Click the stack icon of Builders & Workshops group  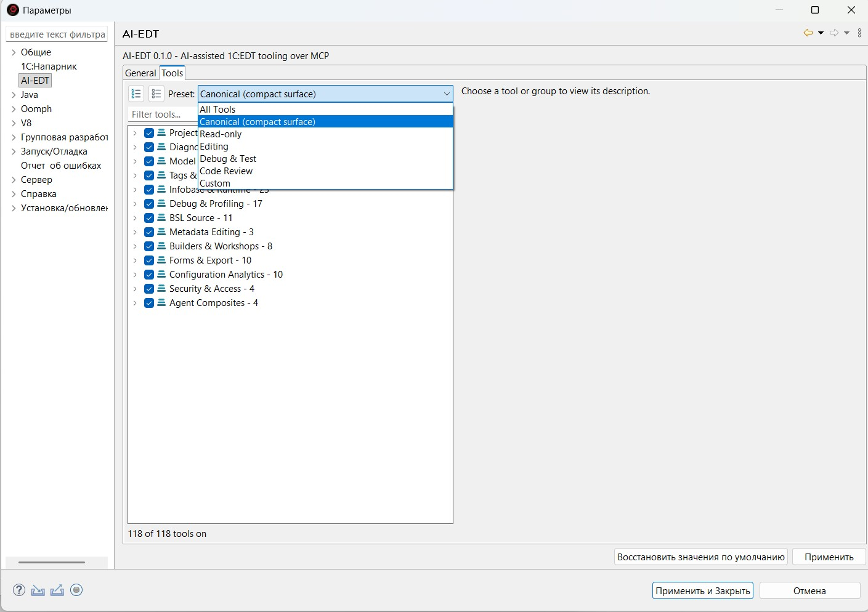point(161,246)
